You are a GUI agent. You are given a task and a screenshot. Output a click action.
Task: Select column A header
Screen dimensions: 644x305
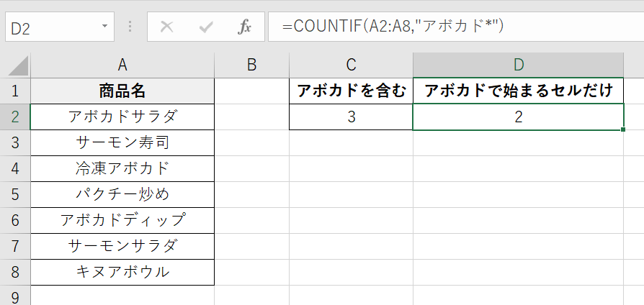[x=122, y=65]
